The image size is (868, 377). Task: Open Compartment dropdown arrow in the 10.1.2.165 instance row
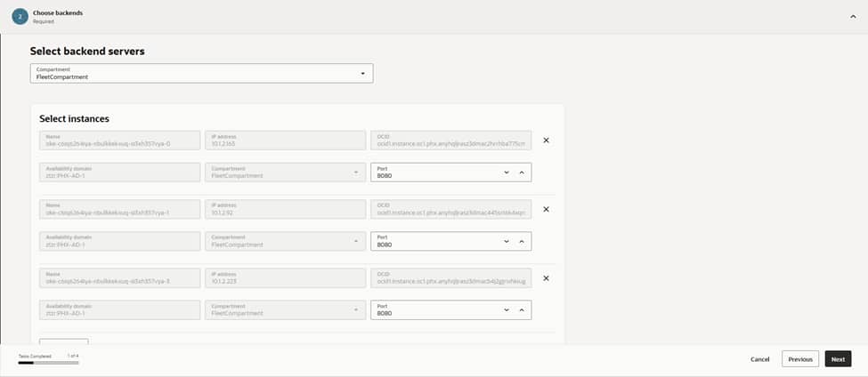pyautogui.click(x=356, y=173)
